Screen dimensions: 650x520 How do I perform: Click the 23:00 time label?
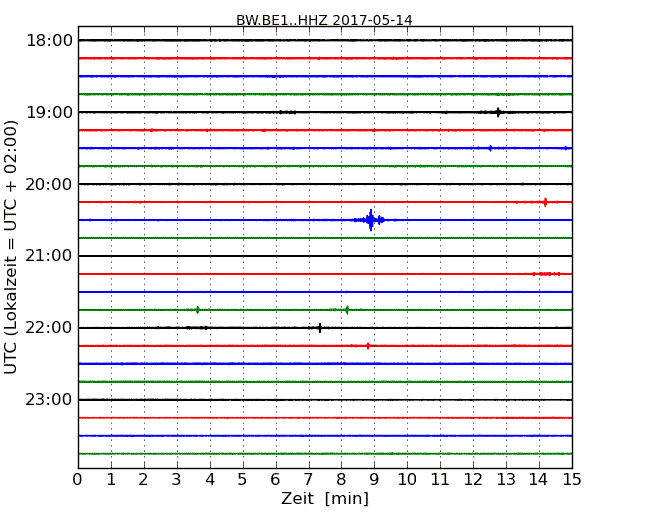click(49, 400)
